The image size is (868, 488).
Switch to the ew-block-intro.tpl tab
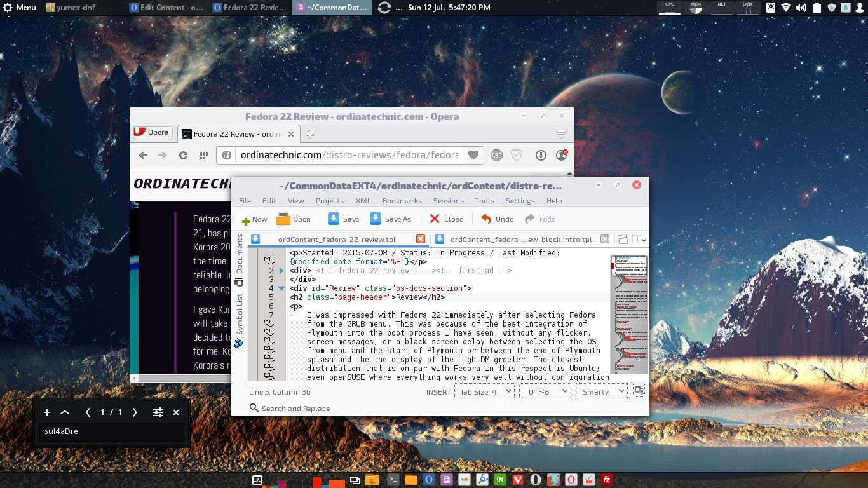coord(520,240)
